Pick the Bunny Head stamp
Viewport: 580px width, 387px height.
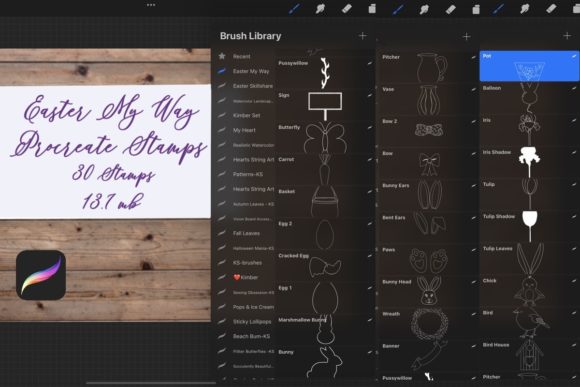(x=429, y=292)
